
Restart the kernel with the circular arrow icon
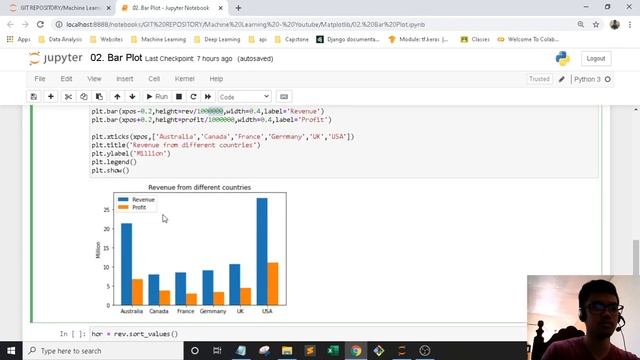pos(193,97)
